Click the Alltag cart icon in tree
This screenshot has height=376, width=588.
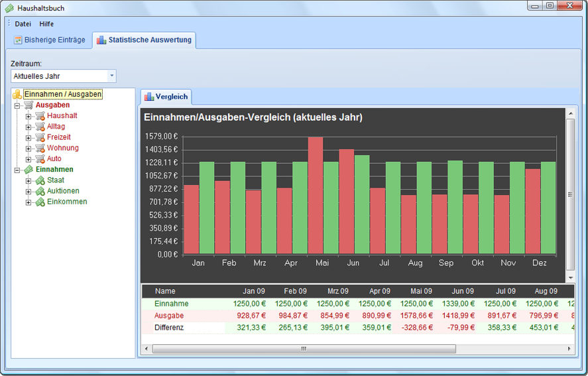[x=40, y=127]
